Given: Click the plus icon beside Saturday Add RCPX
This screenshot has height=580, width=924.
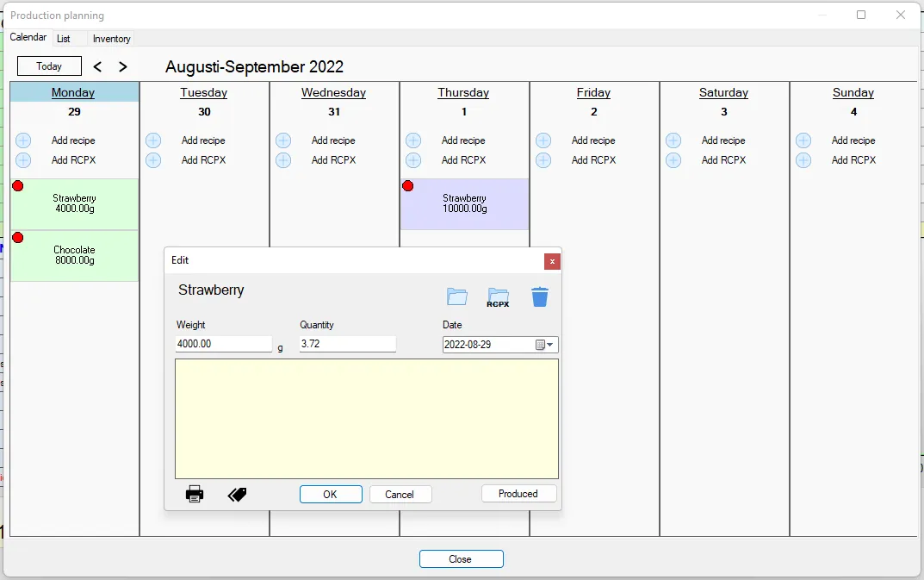Looking at the screenshot, I should [673, 160].
